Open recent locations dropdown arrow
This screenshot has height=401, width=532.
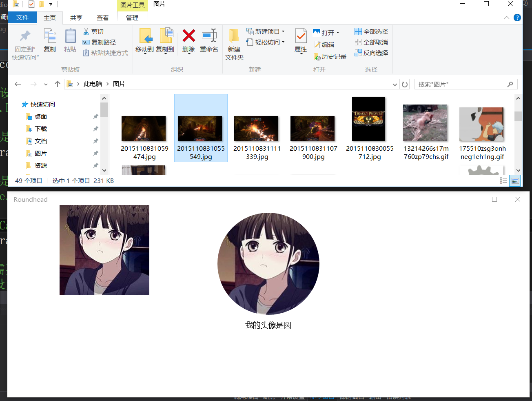tap(46, 85)
